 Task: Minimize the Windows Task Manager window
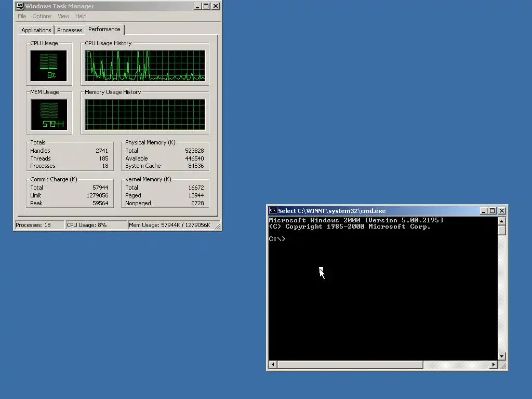tap(197, 6)
